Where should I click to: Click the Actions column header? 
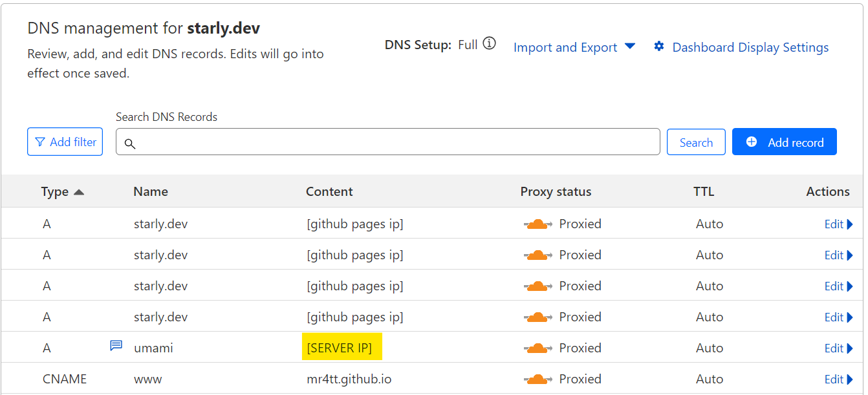(828, 191)
